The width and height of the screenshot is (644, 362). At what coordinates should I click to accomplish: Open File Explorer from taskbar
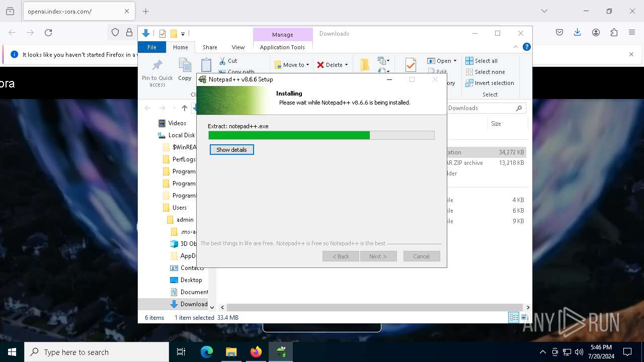click(x=231, y=352)
